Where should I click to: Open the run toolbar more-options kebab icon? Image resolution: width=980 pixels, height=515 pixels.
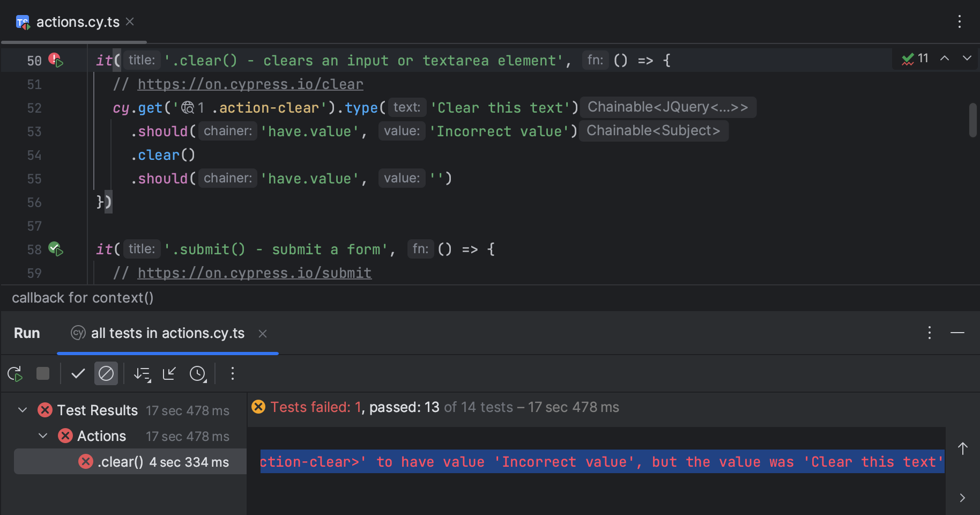coord(232,373)
